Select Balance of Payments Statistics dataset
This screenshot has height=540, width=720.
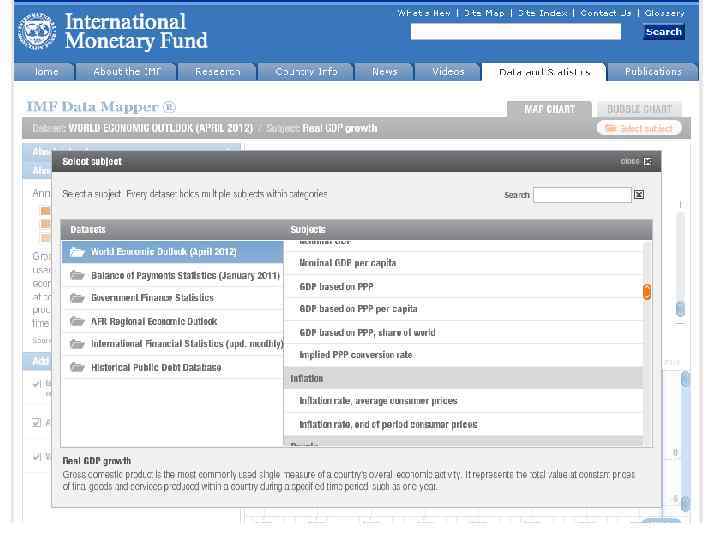coord(173,276)
